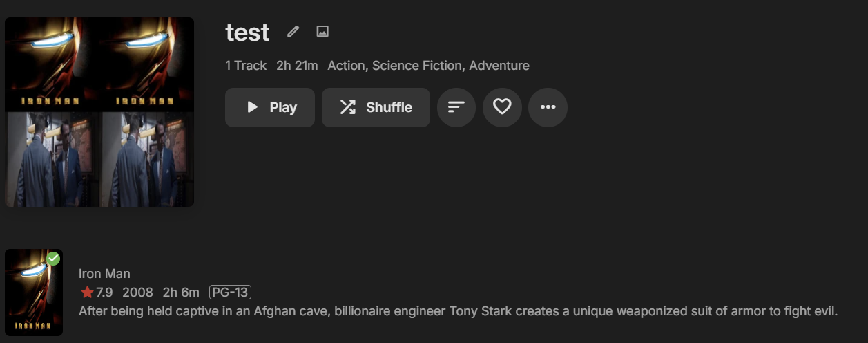Open the sort options menu
Screen dimensions: 868x343
coord(456,107)
